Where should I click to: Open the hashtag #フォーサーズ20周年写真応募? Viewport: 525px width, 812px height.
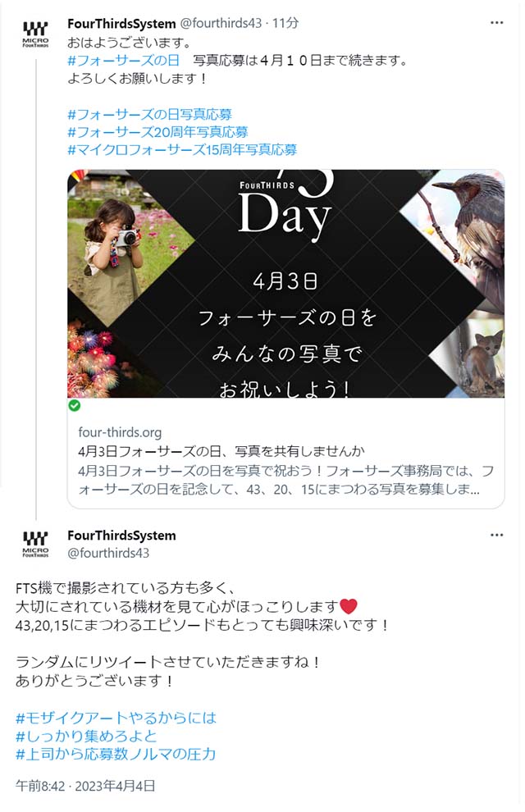coord(158,132)
